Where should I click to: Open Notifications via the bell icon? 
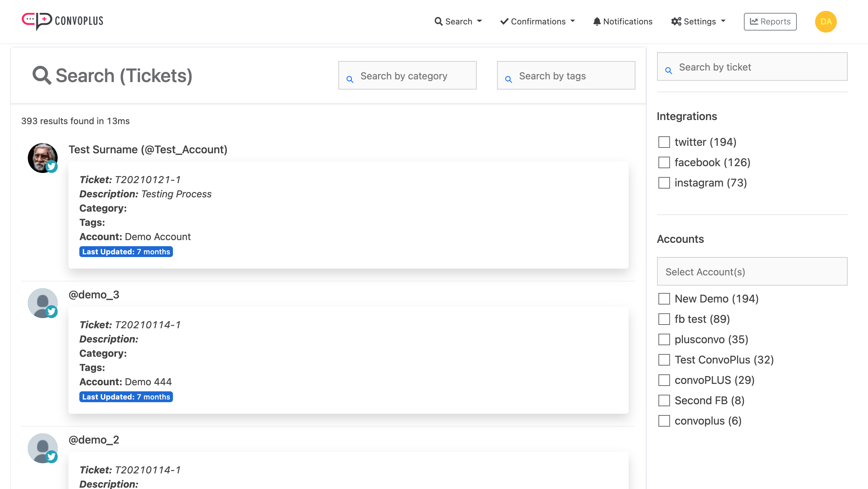pyautogui.click(x=597, y=21)
